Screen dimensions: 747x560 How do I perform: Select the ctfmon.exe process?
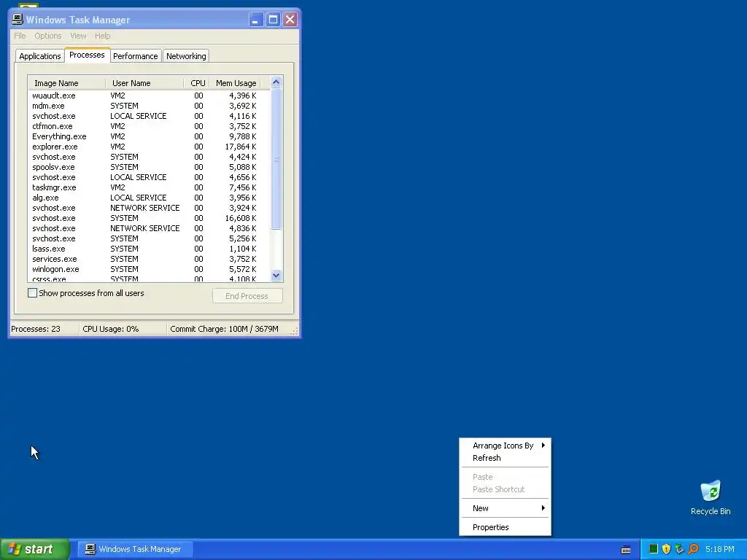click(149, 126)
